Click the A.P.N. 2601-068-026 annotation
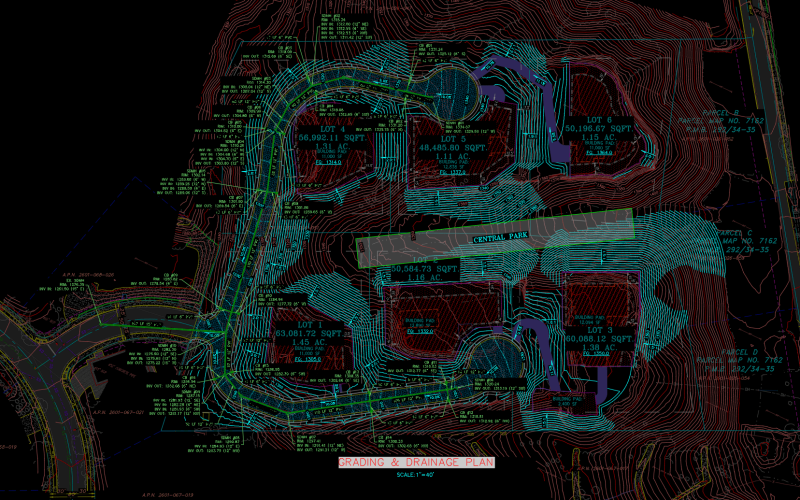800x500 pixels. coord(89,274)
